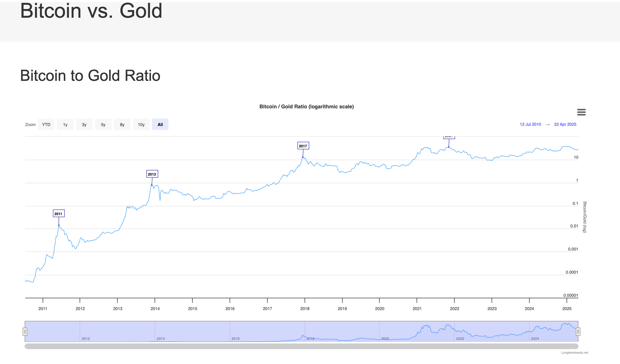Click the end date 22 Apr 2025

(x=565, y=124)
